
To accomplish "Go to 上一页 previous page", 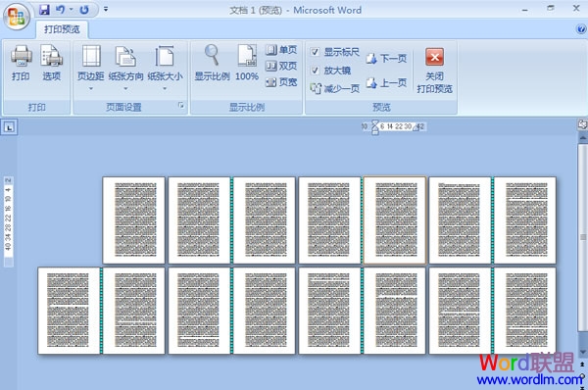I will click(x=386, y=83).
